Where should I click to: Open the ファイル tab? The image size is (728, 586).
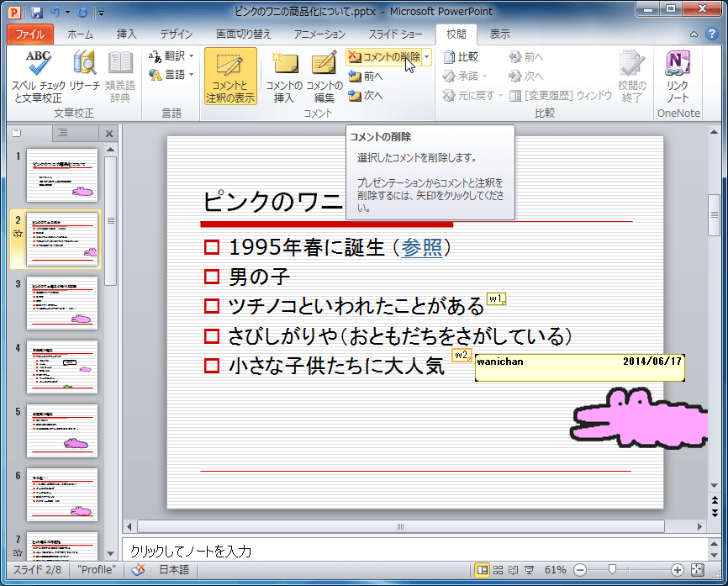click(30, 34)
